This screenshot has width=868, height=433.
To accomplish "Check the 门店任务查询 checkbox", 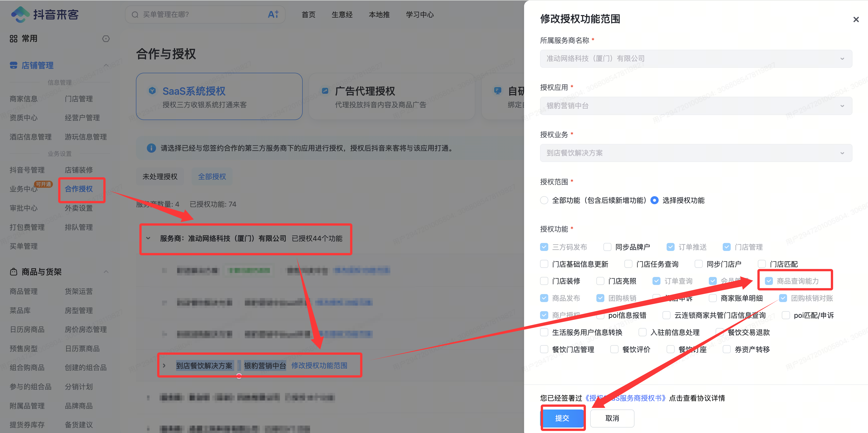I will click(x=628, y=264).
